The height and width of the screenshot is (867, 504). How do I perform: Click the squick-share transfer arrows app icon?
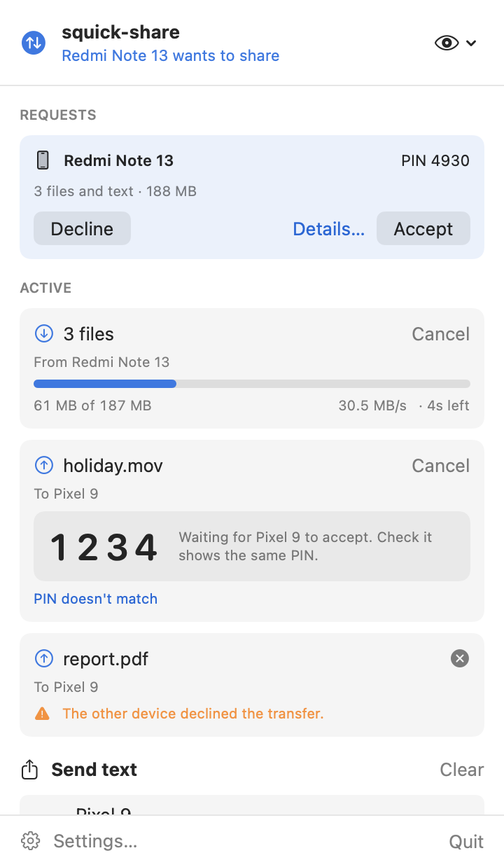click(34, 43)
